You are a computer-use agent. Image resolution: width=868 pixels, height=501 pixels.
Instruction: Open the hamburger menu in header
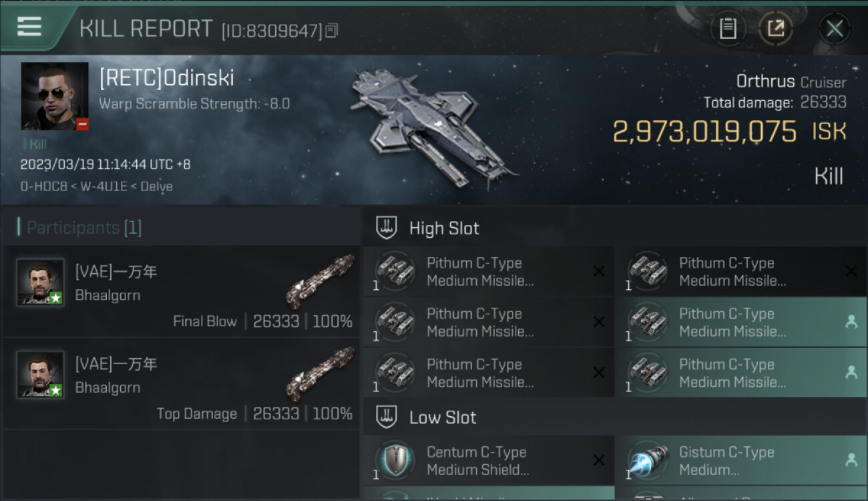29,27
